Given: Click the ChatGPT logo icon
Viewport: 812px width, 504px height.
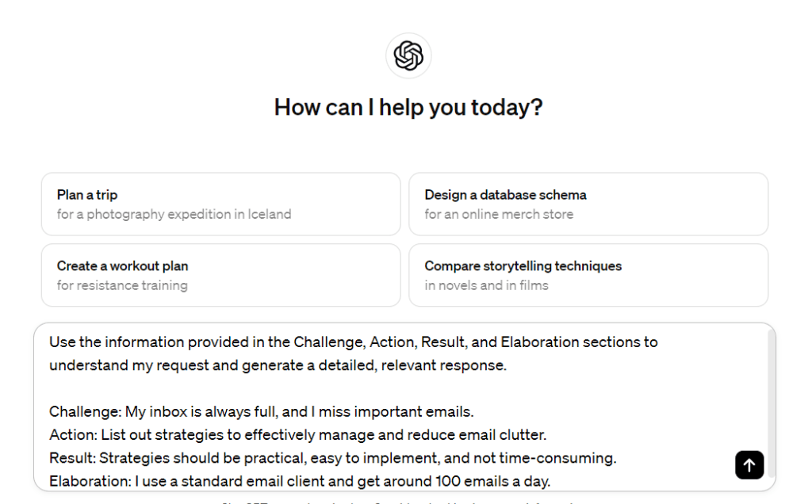Looking at the screenshot, I should [x=408, y=55].
